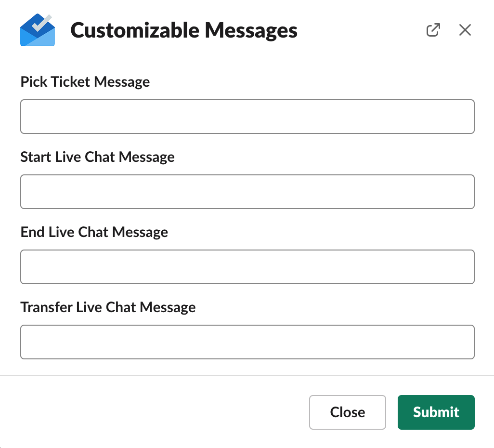494x448 pixels.
Task: Dismiss the dialog with the X icon
Action: [x=465, y=30]
